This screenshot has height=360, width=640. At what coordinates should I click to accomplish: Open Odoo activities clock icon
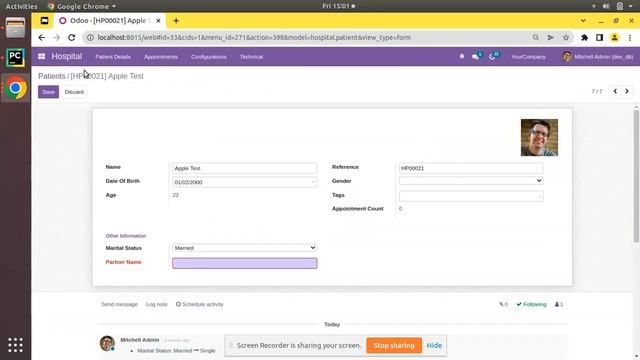pos(493,56)
